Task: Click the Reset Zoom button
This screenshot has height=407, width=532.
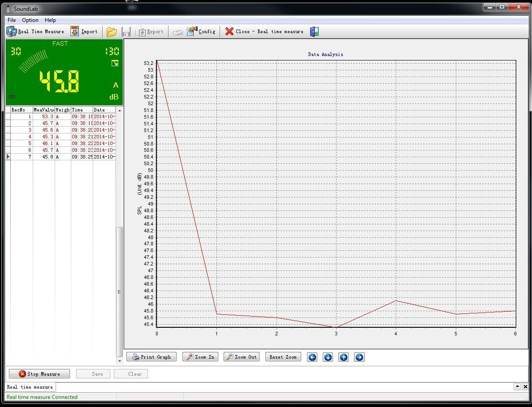Action: point(283,357)
